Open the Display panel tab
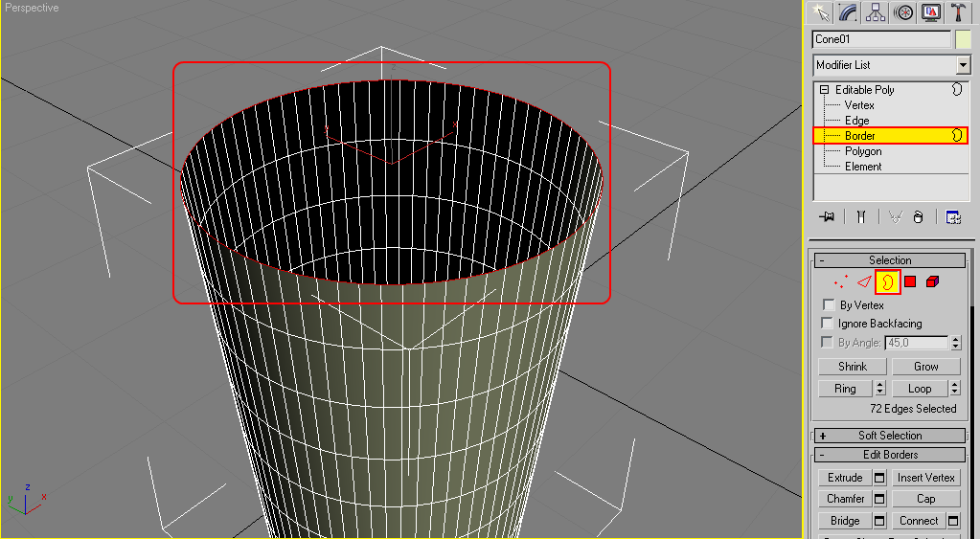The width and height of the screenshot is (980, 539). pos(931,12)
